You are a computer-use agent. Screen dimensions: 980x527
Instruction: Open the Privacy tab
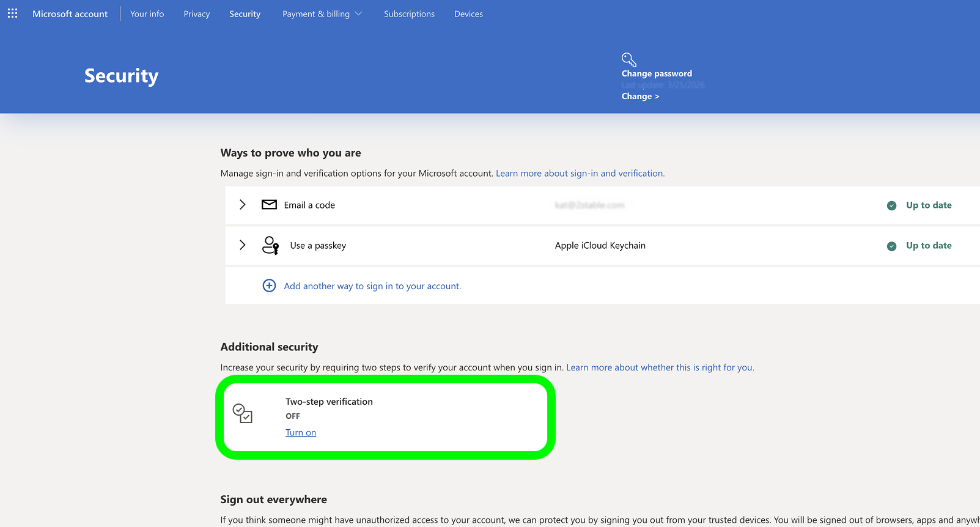click(x=197, y=14)
